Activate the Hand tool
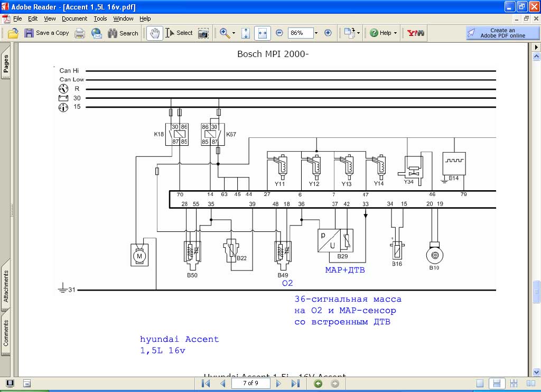 point(155,33)
